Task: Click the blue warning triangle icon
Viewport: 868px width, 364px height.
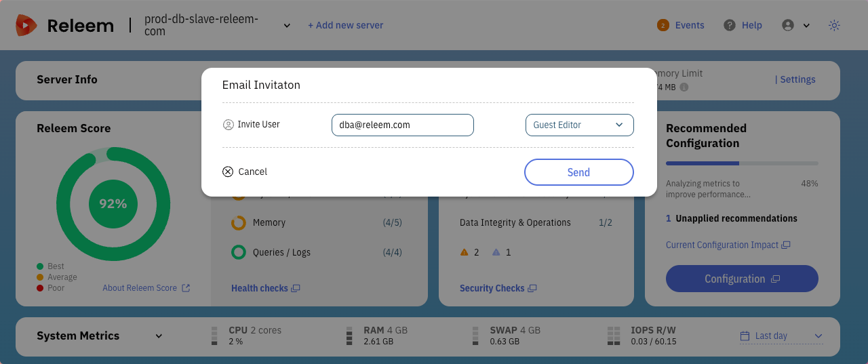Action: pyautogui.click(x=496, y=252)
